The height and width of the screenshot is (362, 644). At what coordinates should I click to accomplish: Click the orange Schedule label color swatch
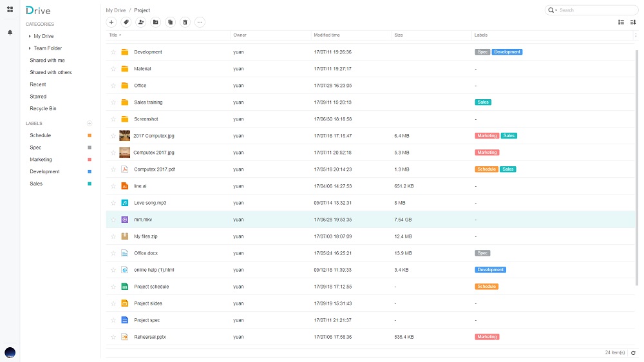pyautogui.click(x=90, y=136)
